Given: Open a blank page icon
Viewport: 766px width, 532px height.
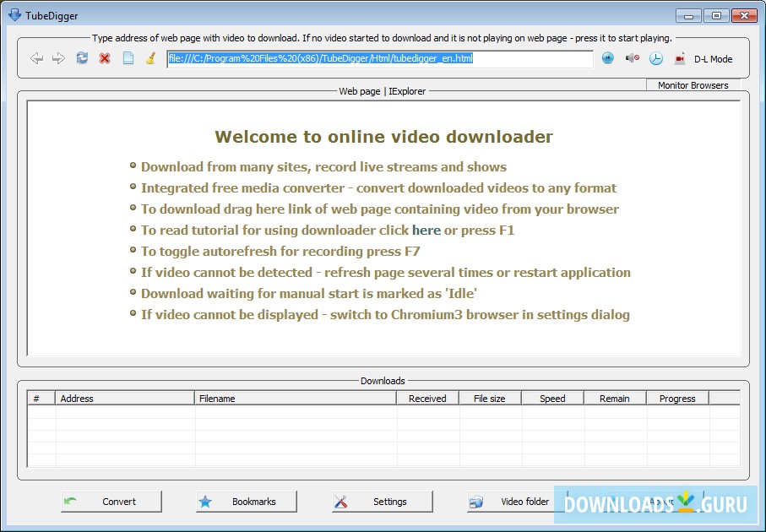Looking at the screenshot, I should 128,58.
